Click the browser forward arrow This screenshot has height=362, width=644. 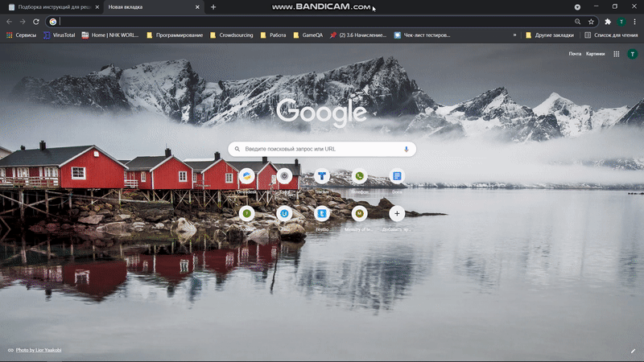click(x=23, y=22)
